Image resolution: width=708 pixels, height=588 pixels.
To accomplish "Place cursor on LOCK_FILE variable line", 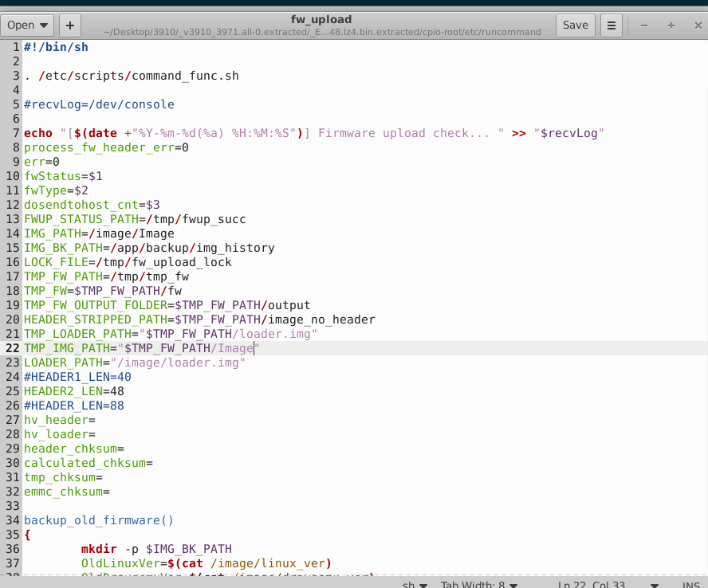I will (128, 262).
